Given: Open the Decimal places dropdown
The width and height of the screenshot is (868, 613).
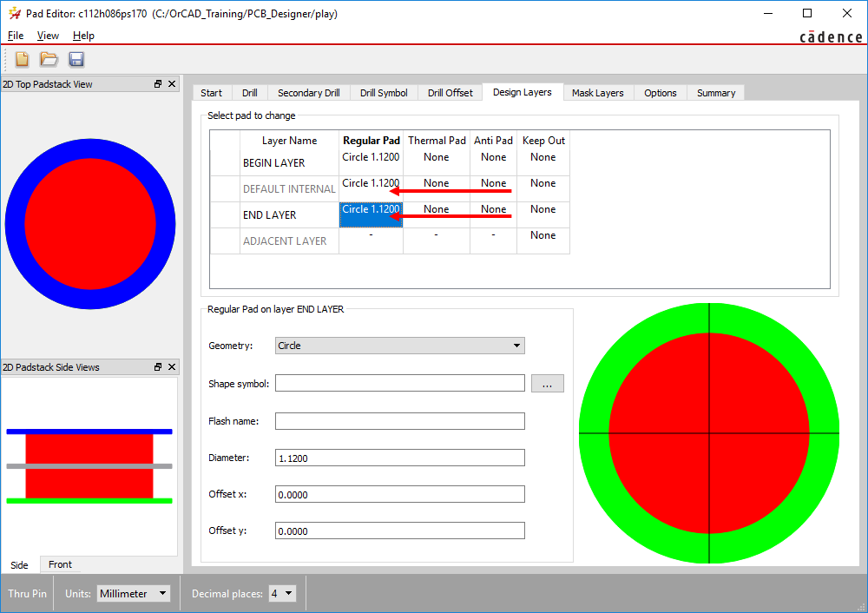Looking at the screenshot, I should (x=282, y=594).
